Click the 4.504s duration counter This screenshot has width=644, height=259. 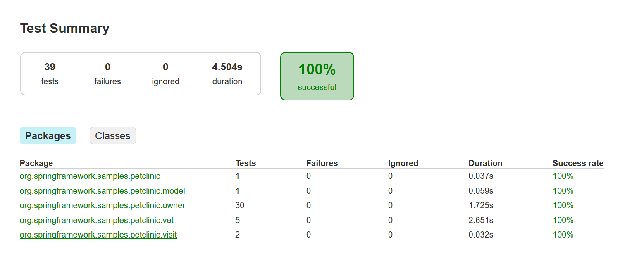pos(227,73)
